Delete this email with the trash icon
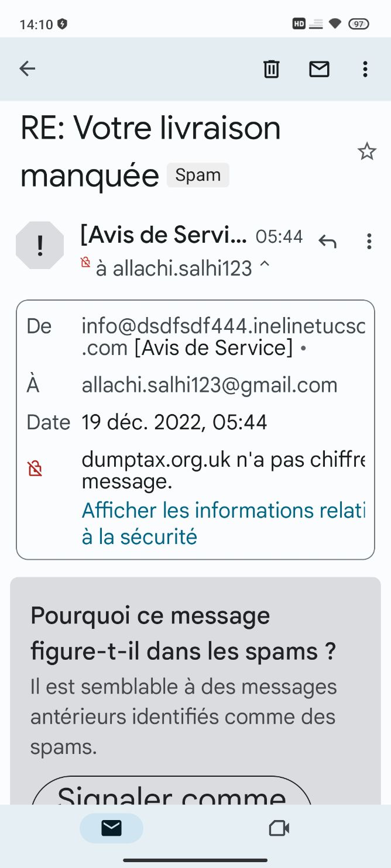Viewport: 391px width, 868px height. pyautogui.click(x=271, y=69)
